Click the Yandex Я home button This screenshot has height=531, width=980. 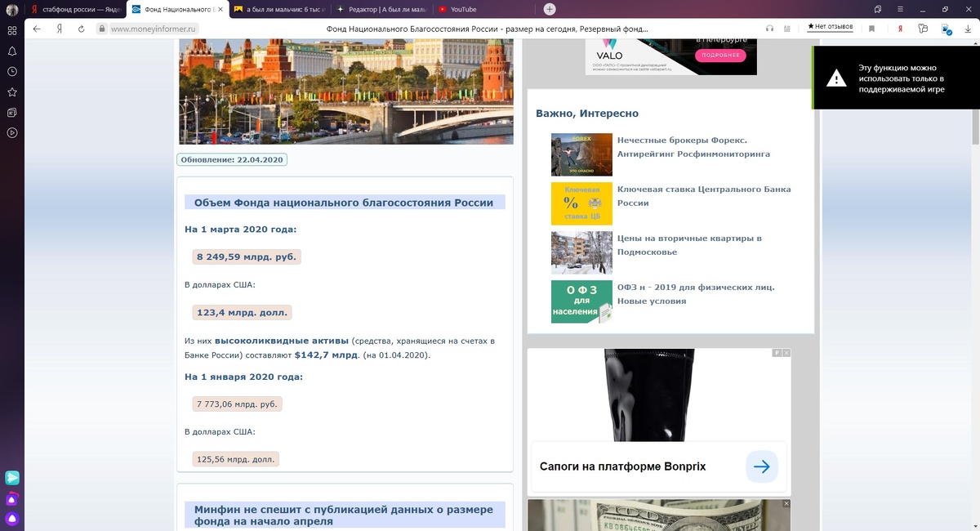[60, 28]
